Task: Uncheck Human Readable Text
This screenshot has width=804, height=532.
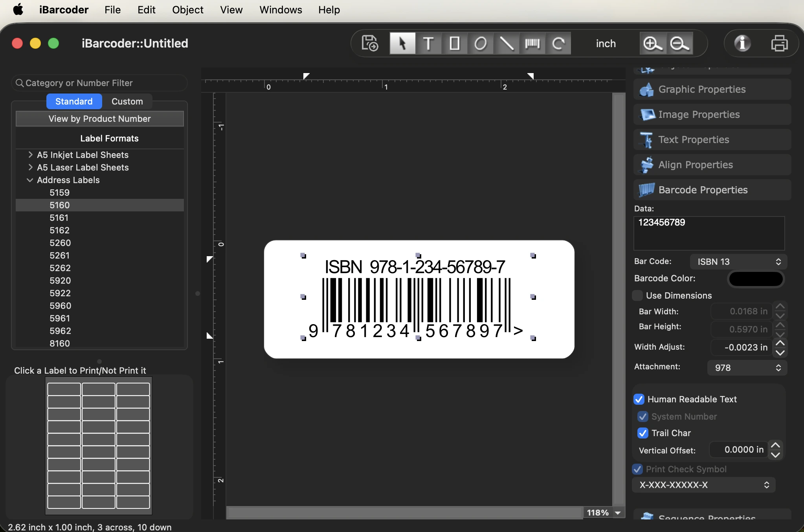Action: click(639, 399)
